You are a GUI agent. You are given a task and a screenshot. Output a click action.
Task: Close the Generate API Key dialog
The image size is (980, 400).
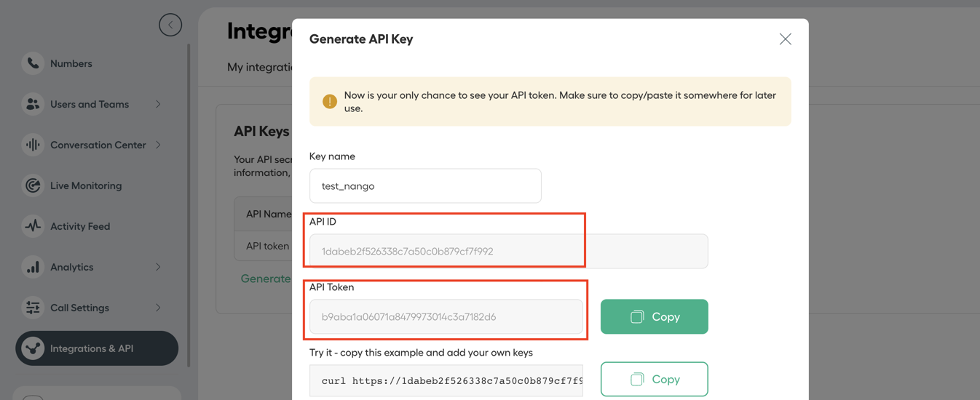coord(785,39)
